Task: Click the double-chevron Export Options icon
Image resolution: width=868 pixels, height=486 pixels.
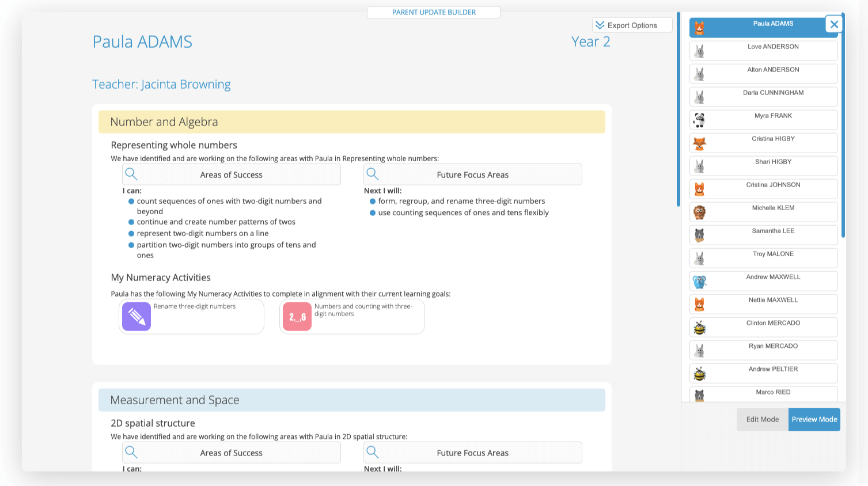Action: [x=600, y=25]
